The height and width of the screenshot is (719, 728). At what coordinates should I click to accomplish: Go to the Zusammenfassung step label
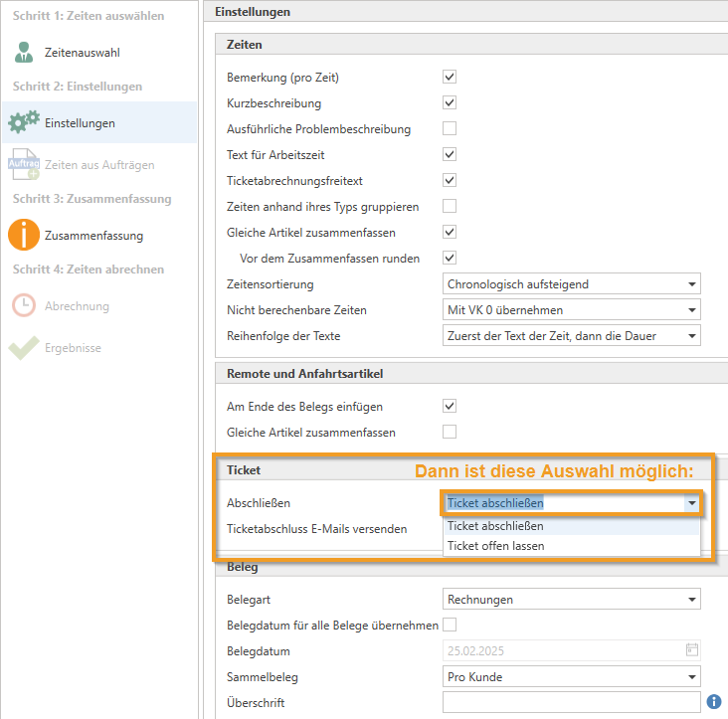(x=93, y=236)
